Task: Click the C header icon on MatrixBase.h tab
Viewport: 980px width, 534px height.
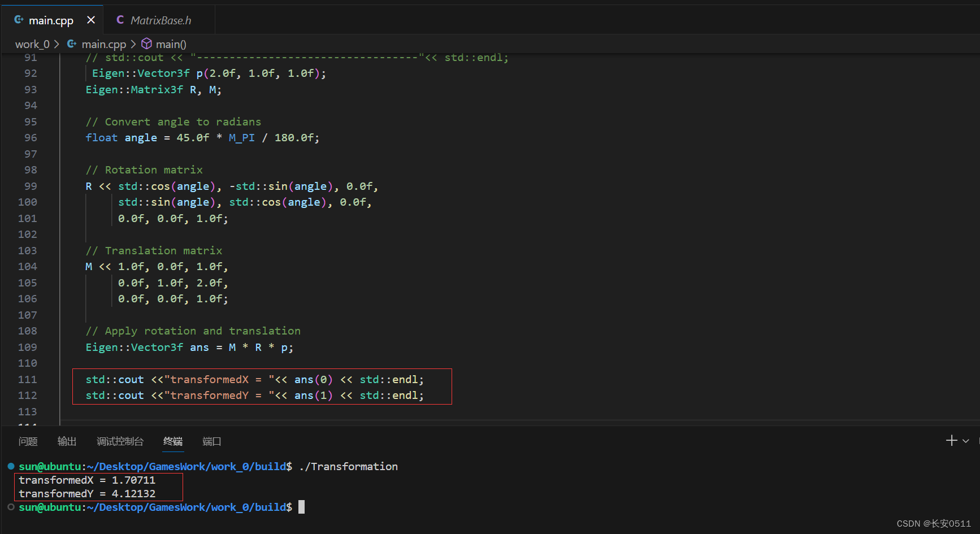Action: [x=120, y=20]
